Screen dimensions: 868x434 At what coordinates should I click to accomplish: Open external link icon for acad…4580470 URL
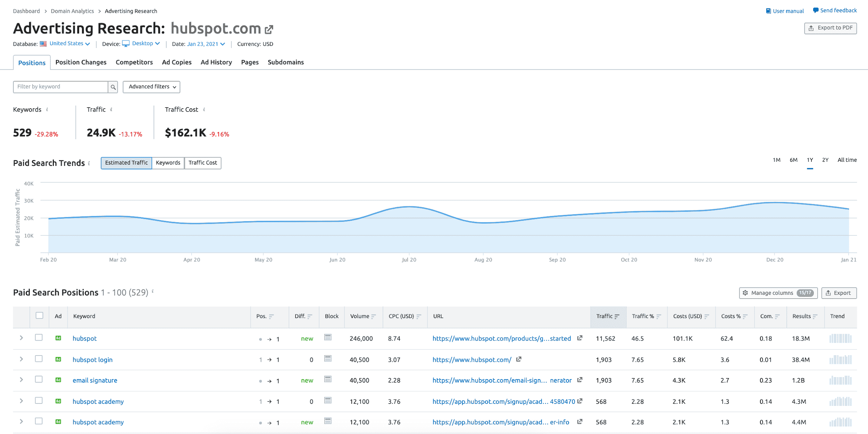[x=579, y=401]
